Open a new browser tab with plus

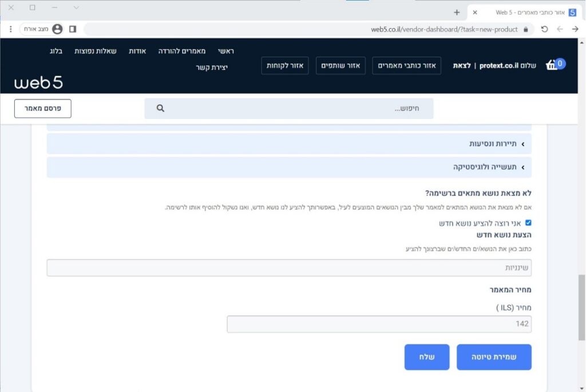[457, 12]
